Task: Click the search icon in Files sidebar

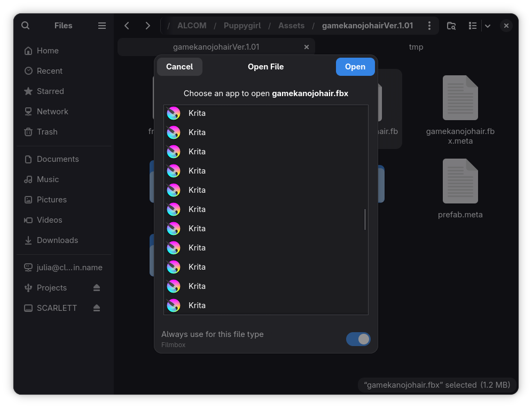Action: point(25,26)
